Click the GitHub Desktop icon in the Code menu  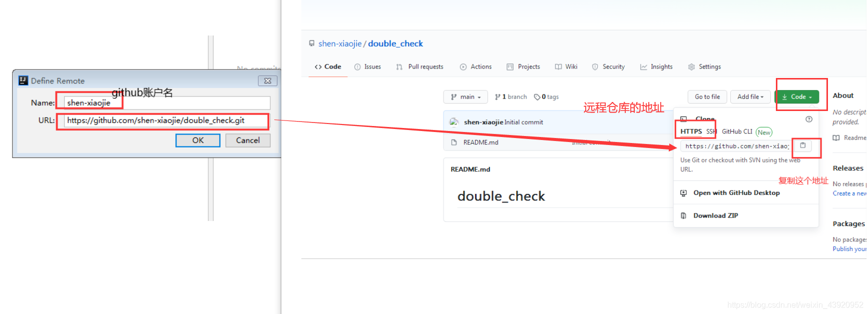tap(684, 193)
